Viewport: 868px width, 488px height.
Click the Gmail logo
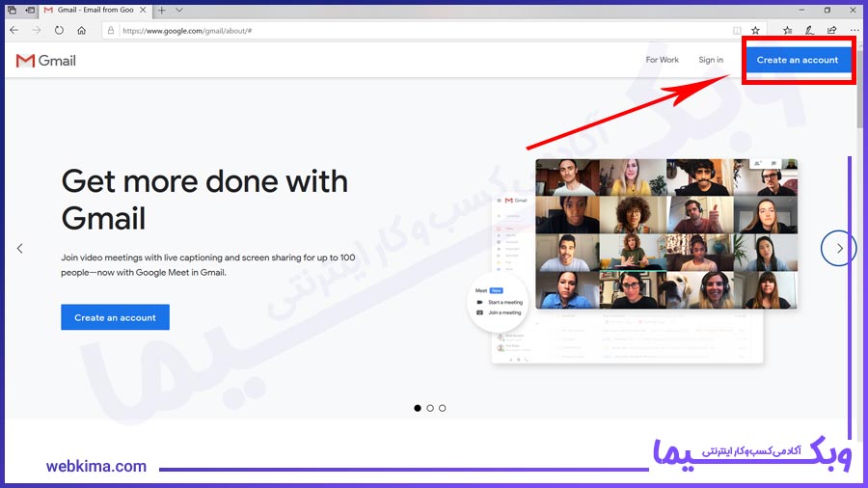[x=46, y=61]
